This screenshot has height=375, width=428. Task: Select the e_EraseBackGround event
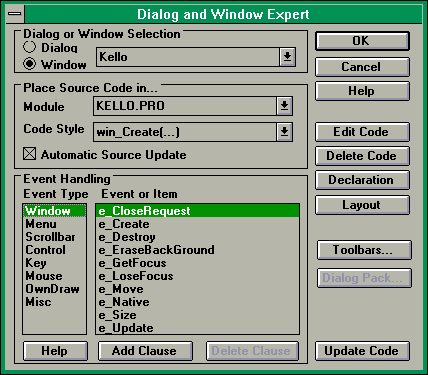(x=197, y=250)
